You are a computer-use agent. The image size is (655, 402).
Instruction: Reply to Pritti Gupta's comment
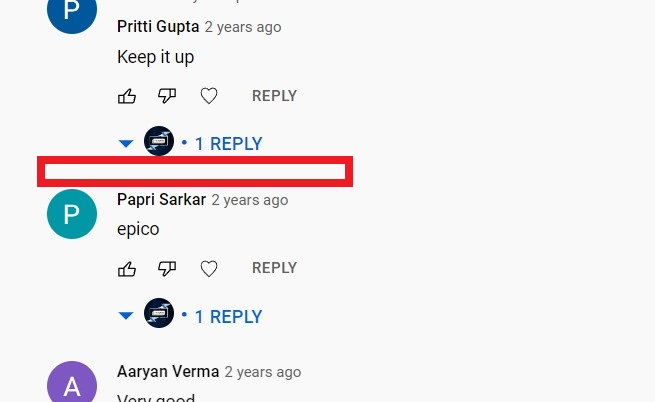274,96
